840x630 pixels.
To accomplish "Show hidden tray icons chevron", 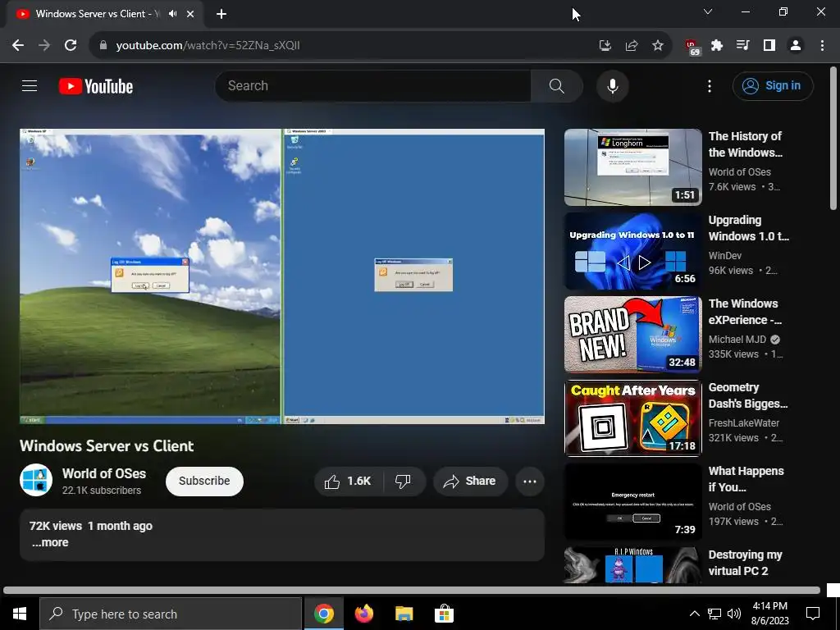I will tap(694, 614).
